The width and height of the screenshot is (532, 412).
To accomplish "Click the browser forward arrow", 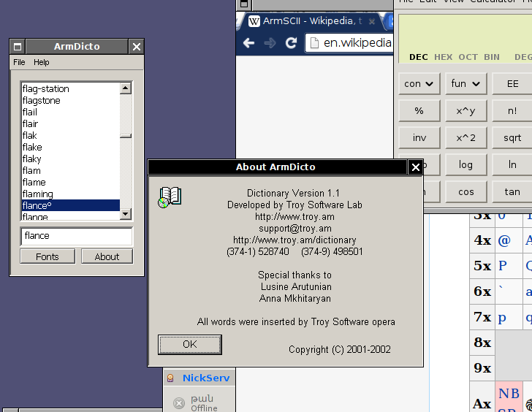I will [270, 43].
